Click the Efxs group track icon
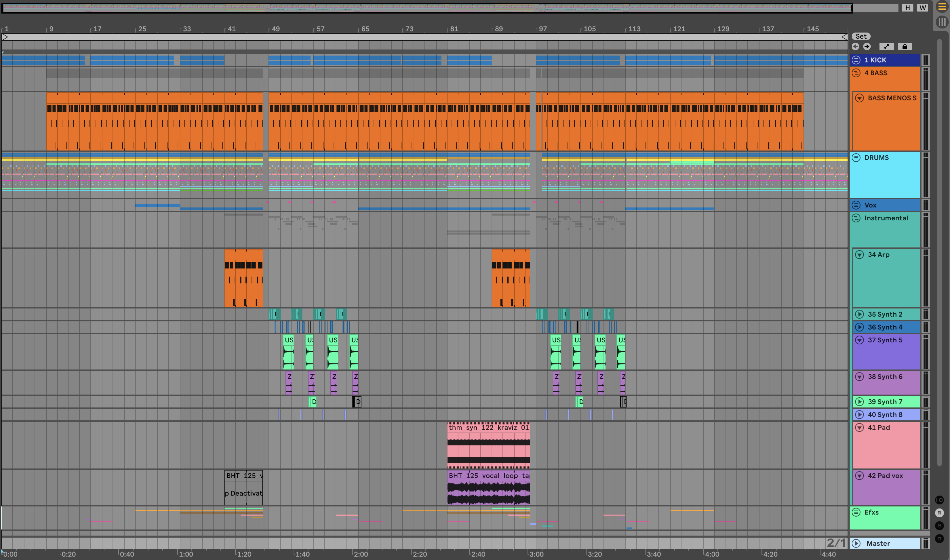This screenshot has width=950, height=560. 856,512
